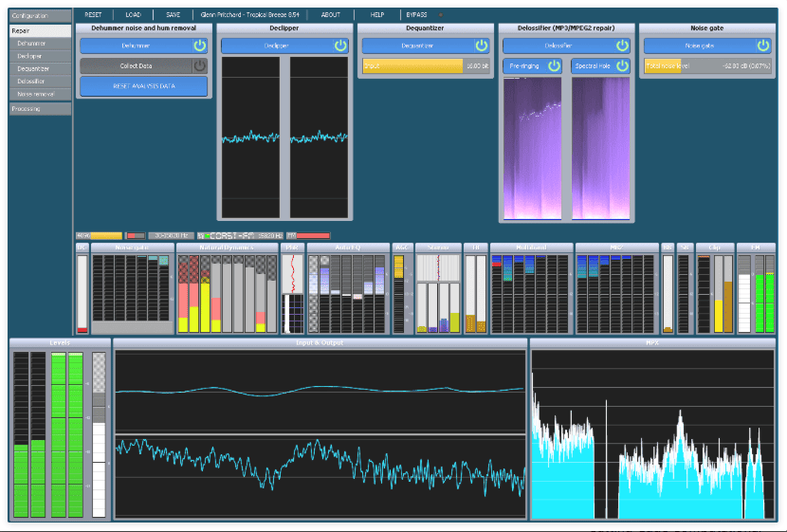Click the preset name Glenn Pritchard - Tropical Breeze

pos(249,15)
